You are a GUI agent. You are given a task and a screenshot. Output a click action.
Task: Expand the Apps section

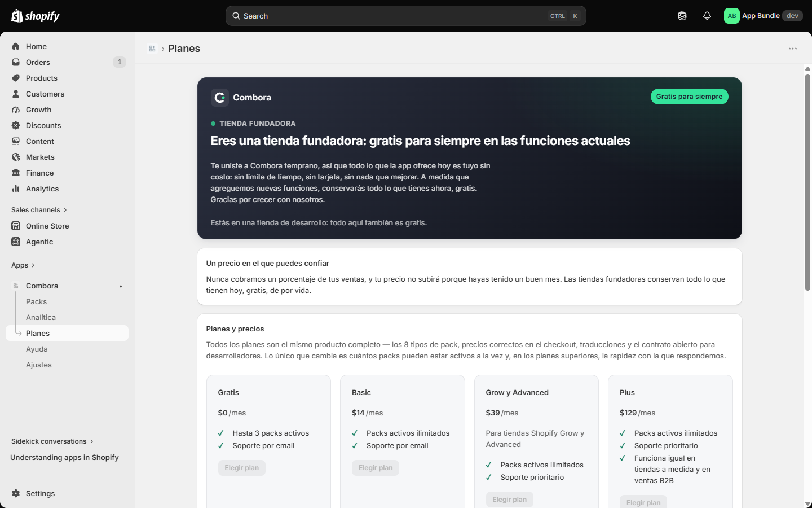pos(23,265)
